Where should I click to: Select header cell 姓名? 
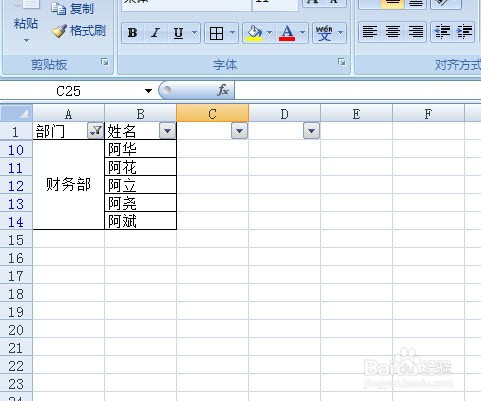(132, 131)
